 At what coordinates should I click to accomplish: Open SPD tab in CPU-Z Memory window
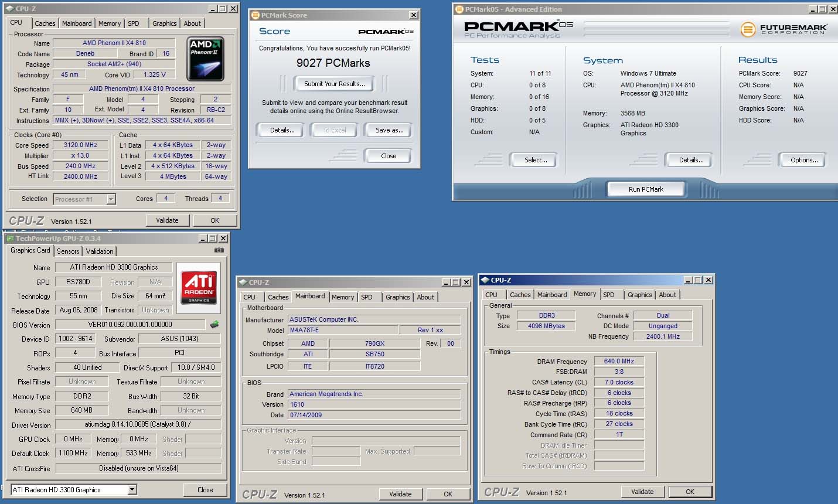609,295
